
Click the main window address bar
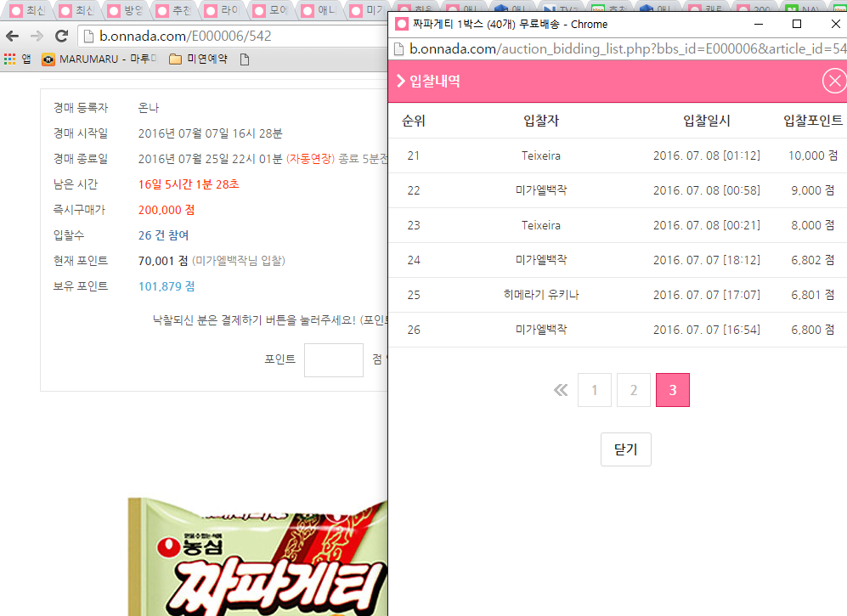pyautogui.click(x=229, y=37)
